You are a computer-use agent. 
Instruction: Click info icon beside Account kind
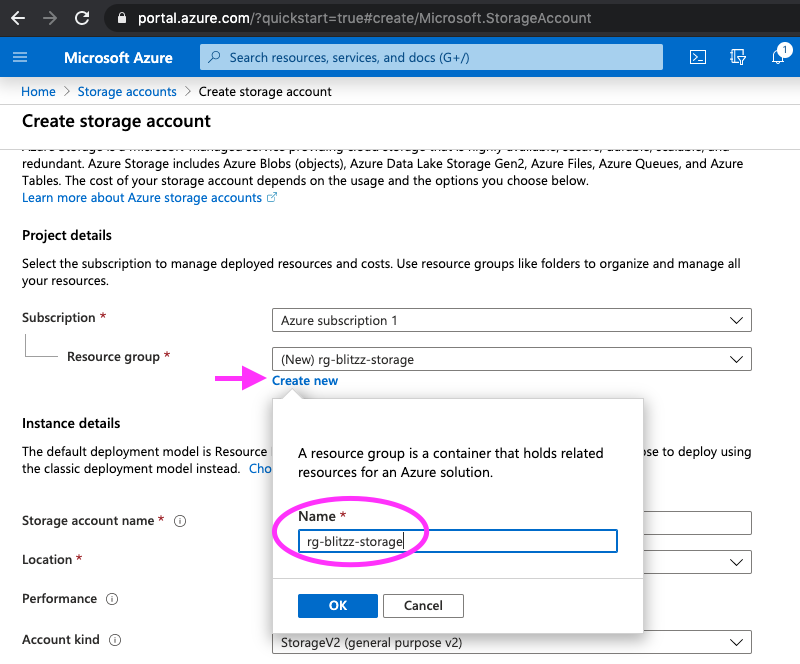tap(115, 640)
